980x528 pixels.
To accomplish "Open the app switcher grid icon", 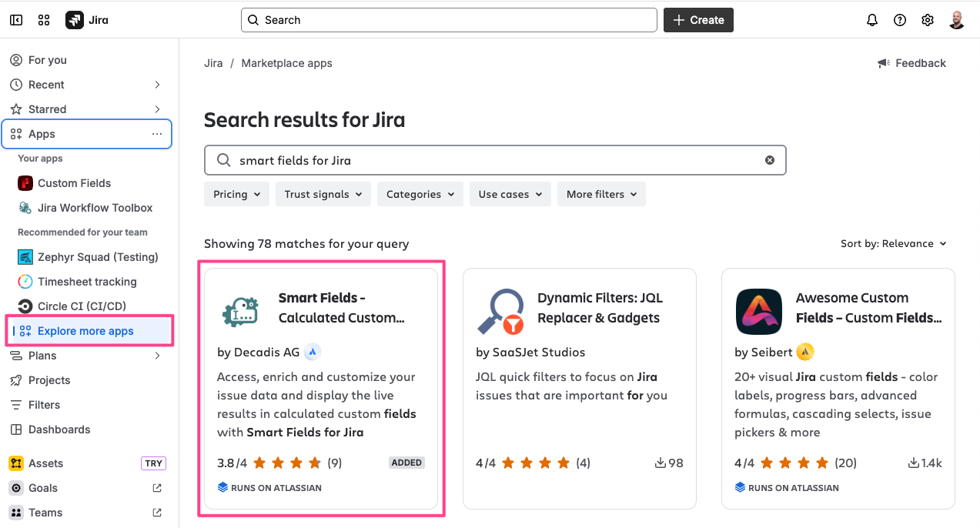I will click(44, 20).
